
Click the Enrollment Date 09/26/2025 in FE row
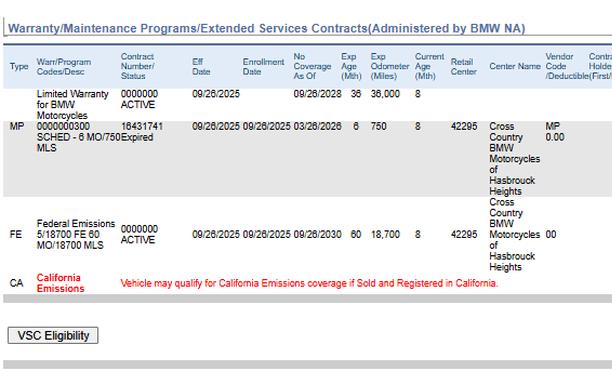pos(267,235)
